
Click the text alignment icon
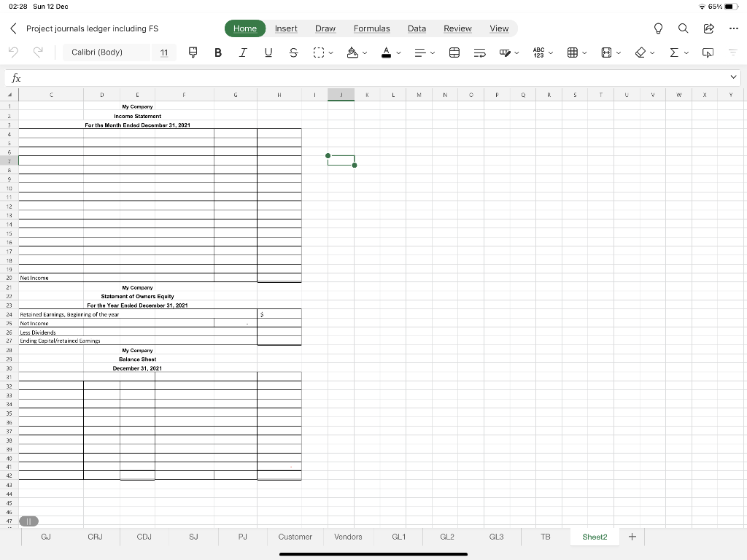[x=419, y=52]
